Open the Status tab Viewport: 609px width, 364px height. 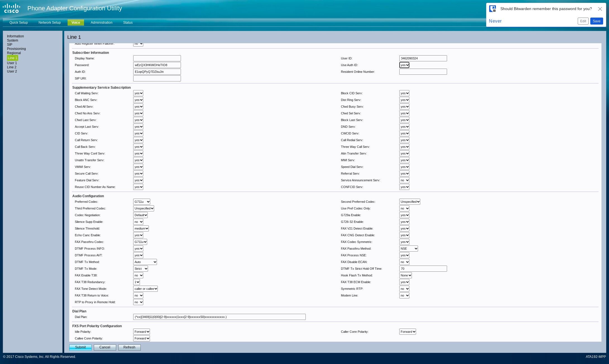128,23
